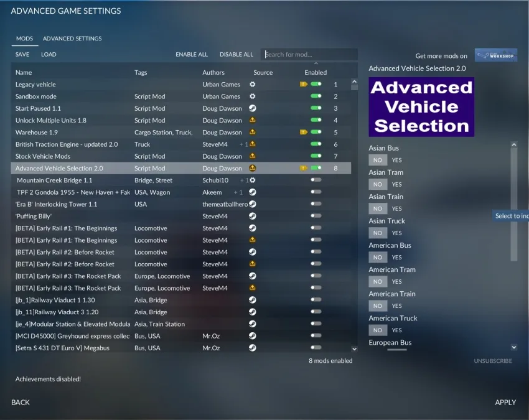Click the Steam source icon for Start Paused 1.1
529x420 pixels.
[252, 108]
